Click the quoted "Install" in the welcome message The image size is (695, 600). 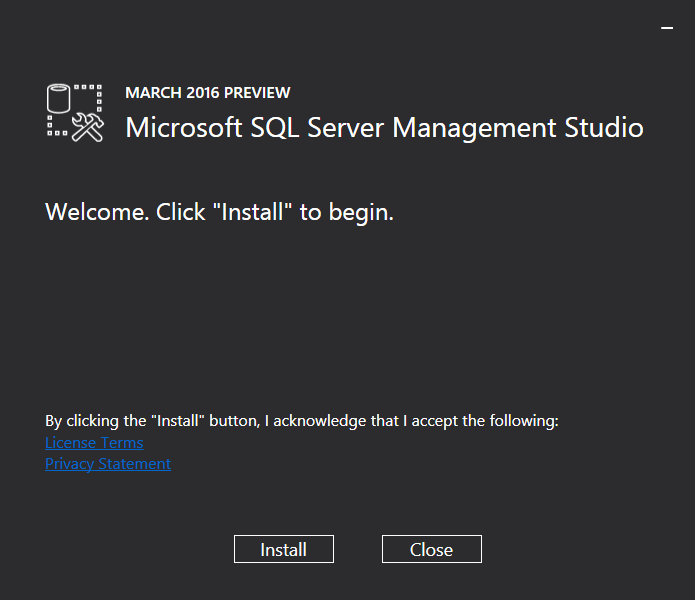click(x=252, y=212)
